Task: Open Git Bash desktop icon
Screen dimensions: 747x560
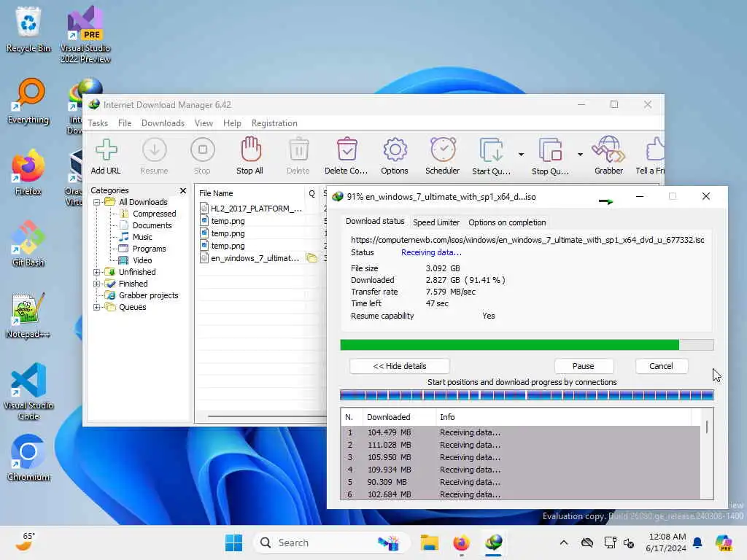Action: [28, 244]
